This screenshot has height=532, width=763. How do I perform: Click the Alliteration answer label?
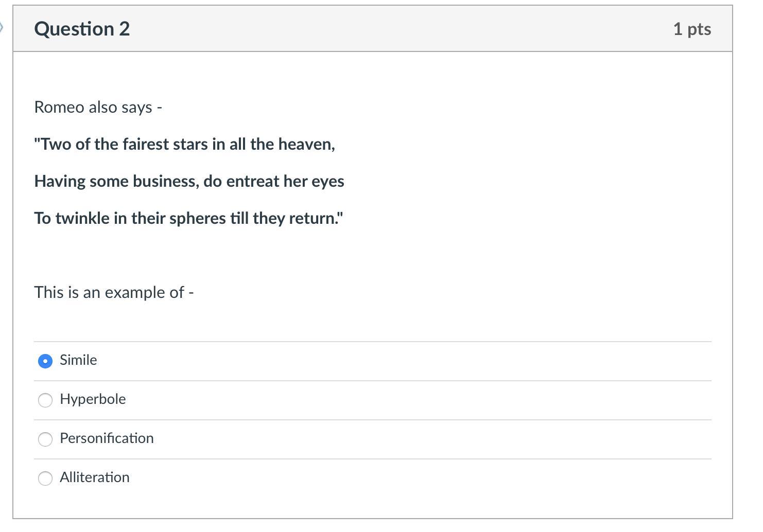(95, 477)
